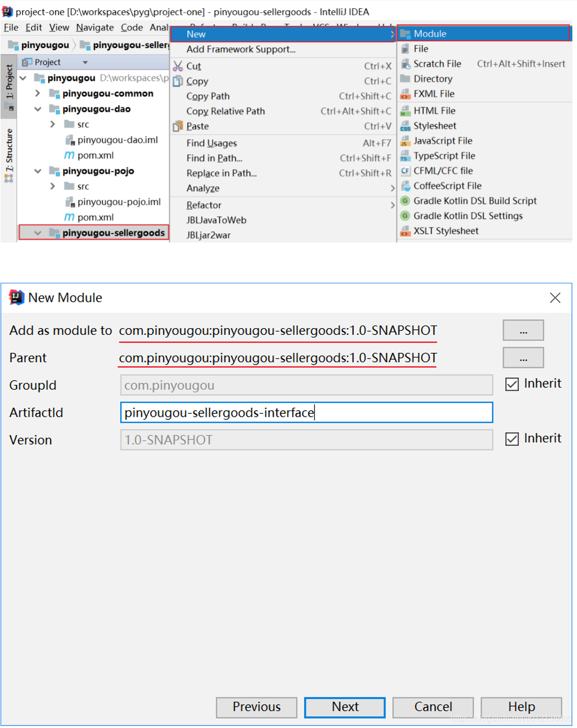Open the View menu

59,27
